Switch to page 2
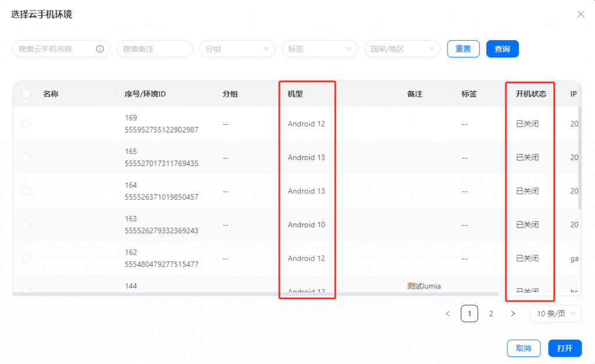 pyautogui.click(x=491, y=313)
